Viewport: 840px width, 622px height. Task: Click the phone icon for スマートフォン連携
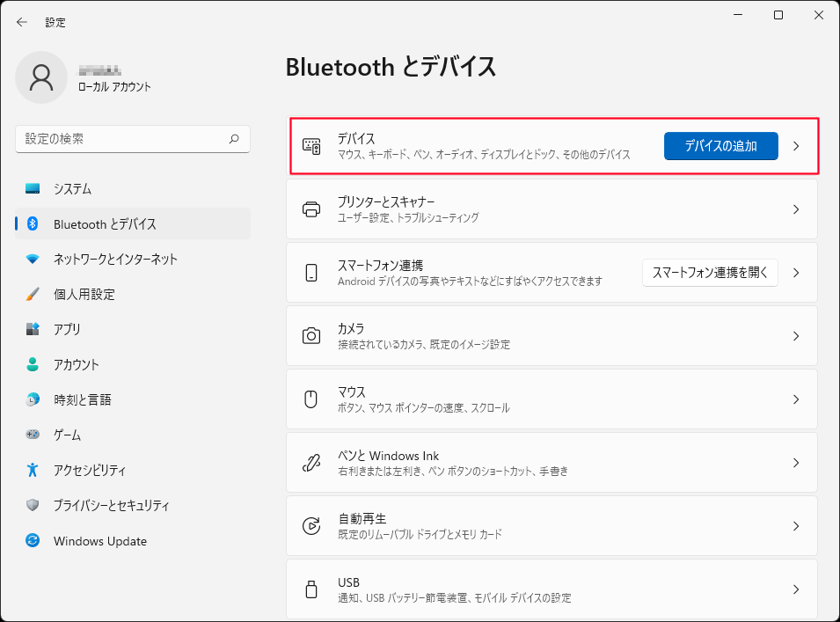click(x=311, y=273)
